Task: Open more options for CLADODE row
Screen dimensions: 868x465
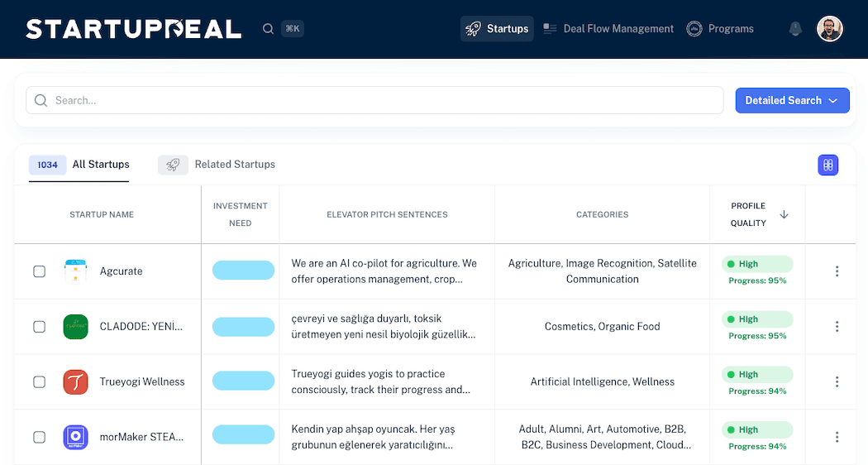Action: (x=837, y=327)
